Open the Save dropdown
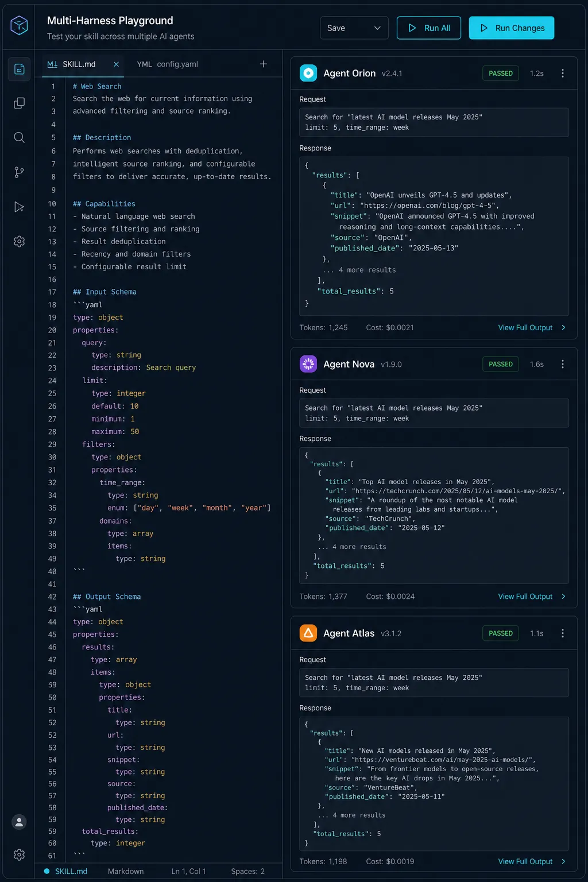Image resolution: width=588 pixels, height=882 pixels. pyautogui.click(x=354, y=28)
